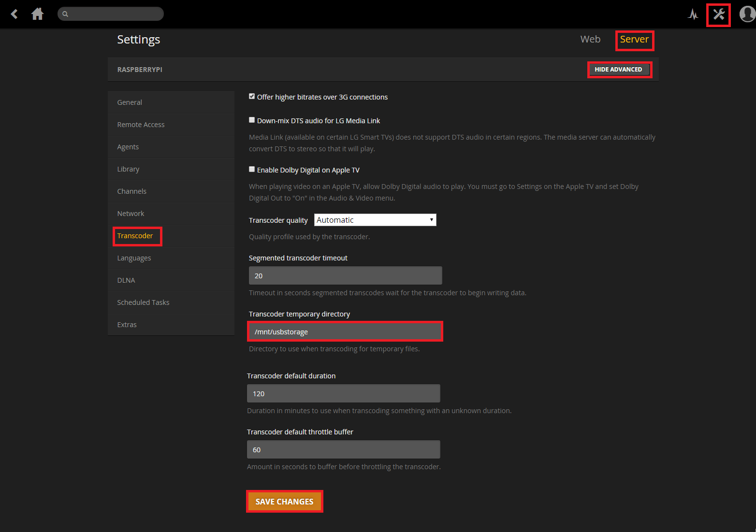The image size is (756, 532).
Task: Click the Hide Advanced button
Action: [618, 70]
